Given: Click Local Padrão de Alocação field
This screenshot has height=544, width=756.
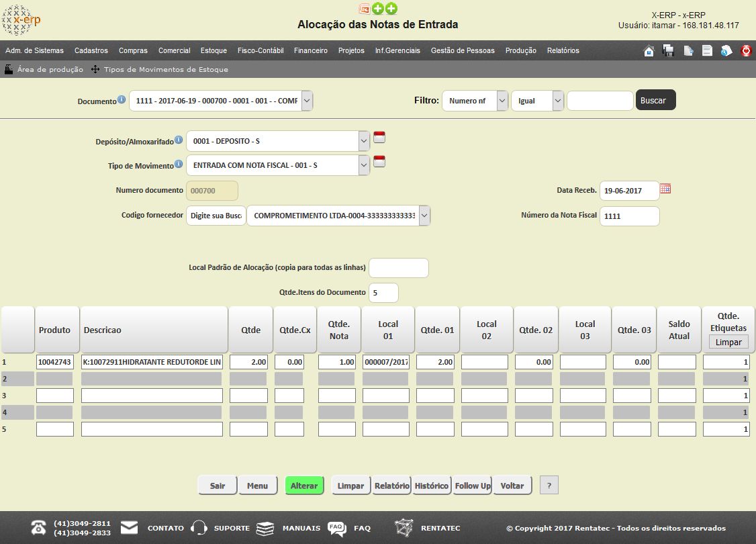Looking at the screenshot, I should (398, 268).
